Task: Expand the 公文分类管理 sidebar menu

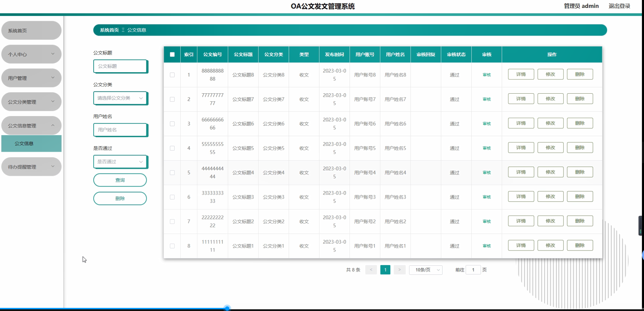Action: [x=31, y=102]
